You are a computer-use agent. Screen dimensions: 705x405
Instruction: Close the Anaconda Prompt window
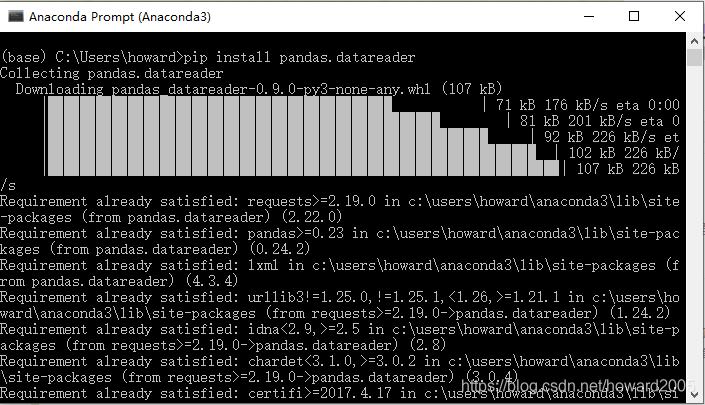click(x=680, y=17)
